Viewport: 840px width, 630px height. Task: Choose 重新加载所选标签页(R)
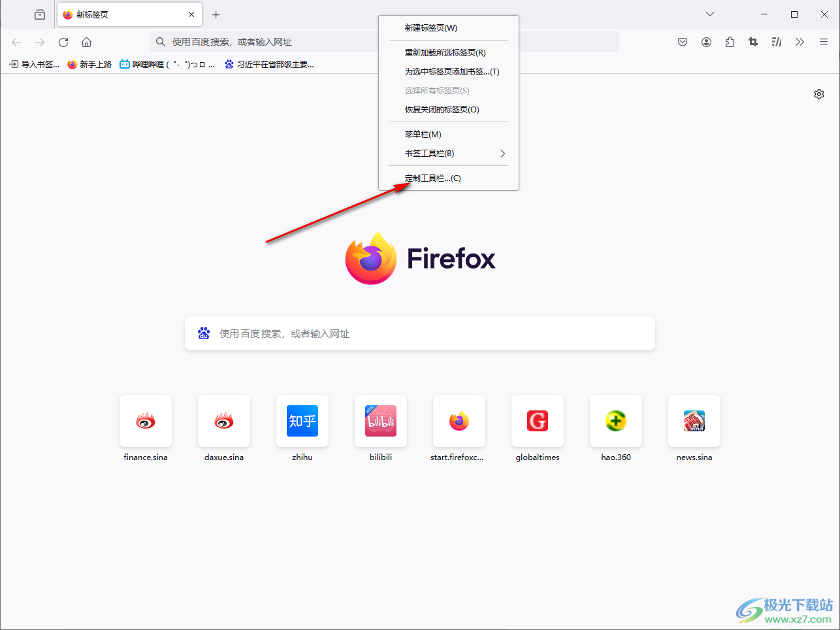click(x=449, y=53)
